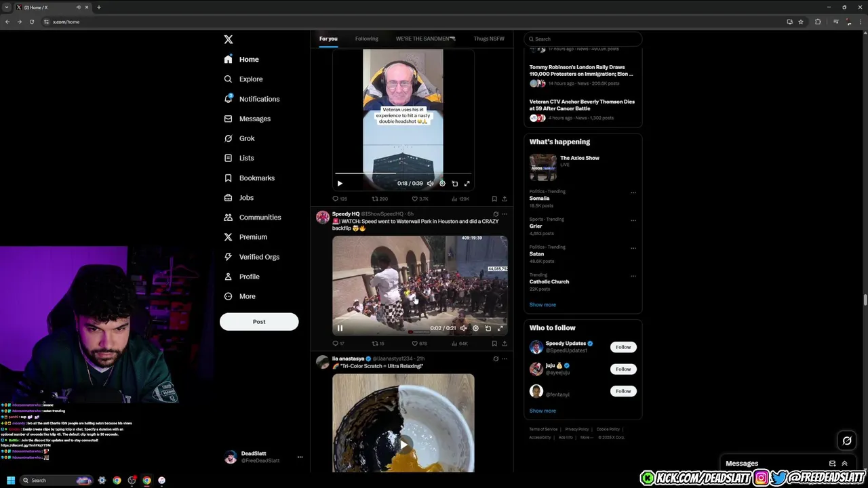This screenshot has height=488, width=868.
Task: Enter fullscreen on Speedy HQ video
Action: click(500, 328)
